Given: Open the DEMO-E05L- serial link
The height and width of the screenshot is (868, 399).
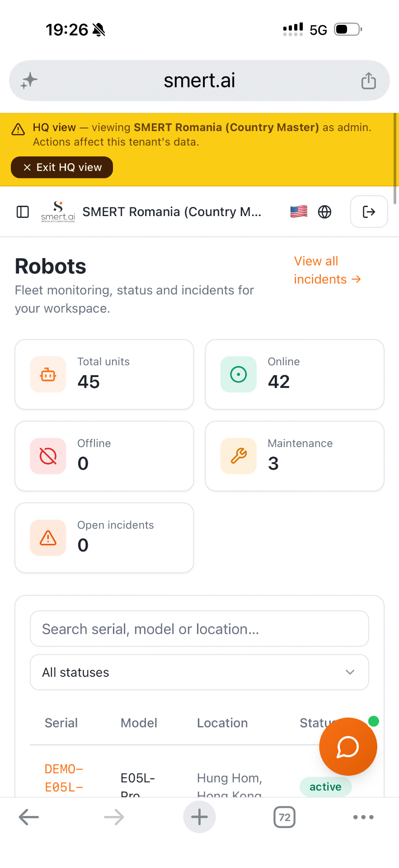Looking at the screenshot, I should tap(64, 778).
